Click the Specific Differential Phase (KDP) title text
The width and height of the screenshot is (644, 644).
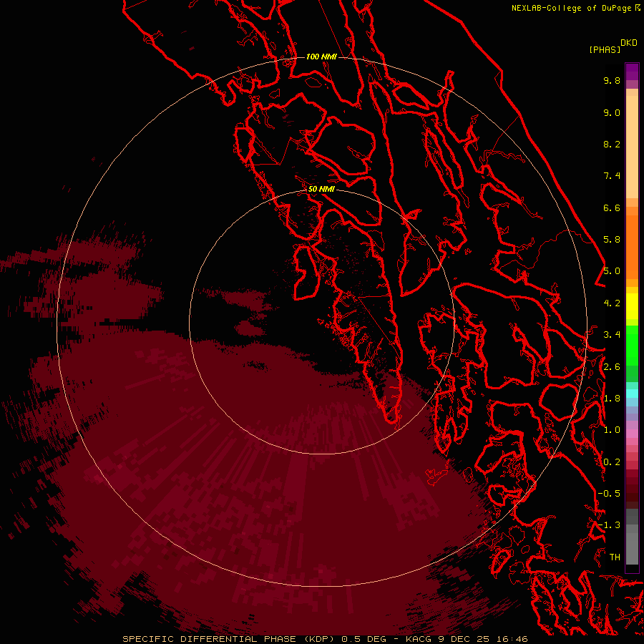(228, 639)
